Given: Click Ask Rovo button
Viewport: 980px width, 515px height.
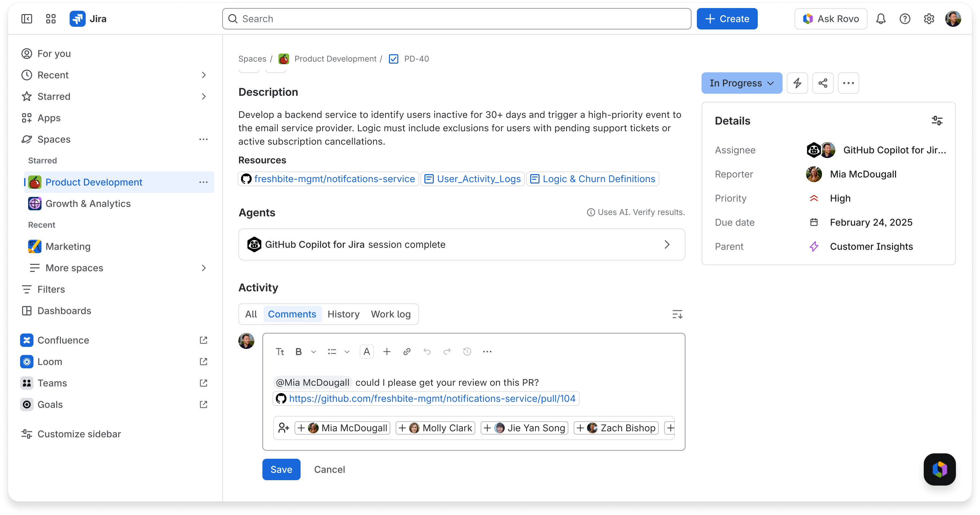Looking at the screenshot, I should point(830,19).
